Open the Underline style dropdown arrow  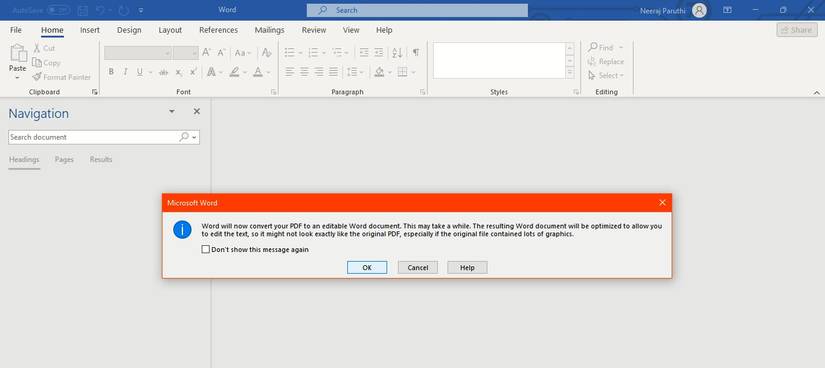coord(150,72)
